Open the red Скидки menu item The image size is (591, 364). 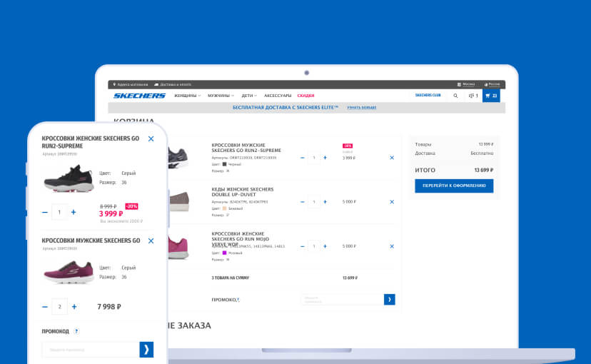tap(305, 96)
